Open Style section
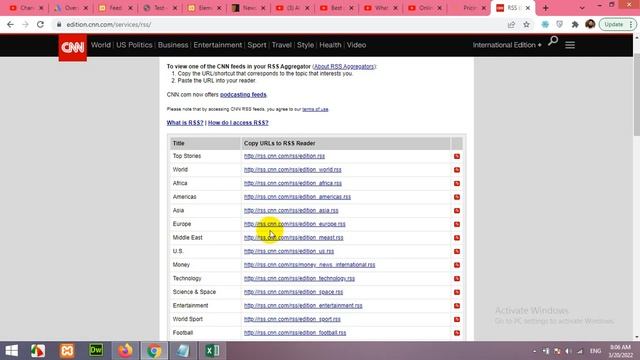This screenshot has width=640, height=360. pyautogui.click(x=305, y=45)
